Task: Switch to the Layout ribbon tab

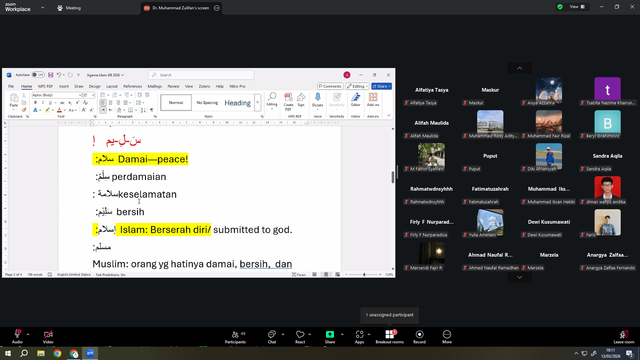Action: pos(112,87)
